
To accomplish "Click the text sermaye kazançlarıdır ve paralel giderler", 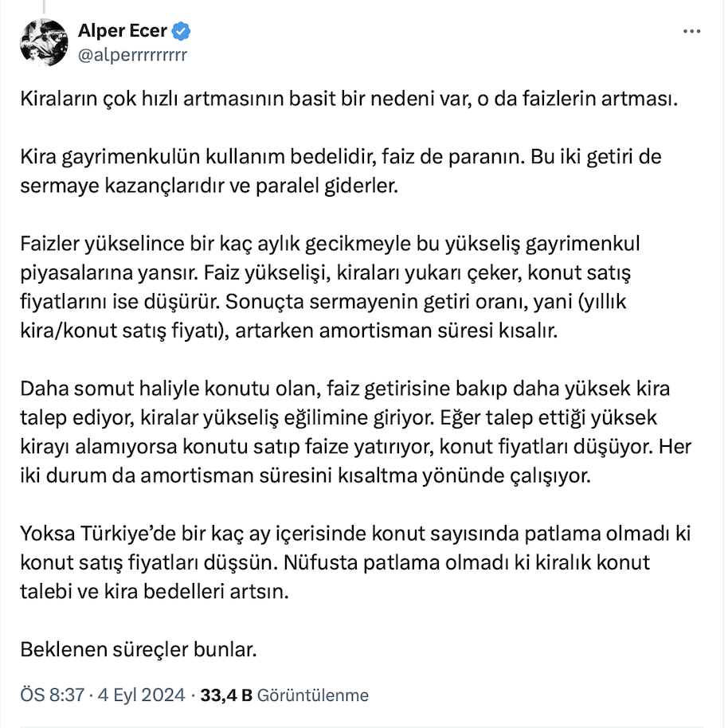I will (x=208, y=186).
